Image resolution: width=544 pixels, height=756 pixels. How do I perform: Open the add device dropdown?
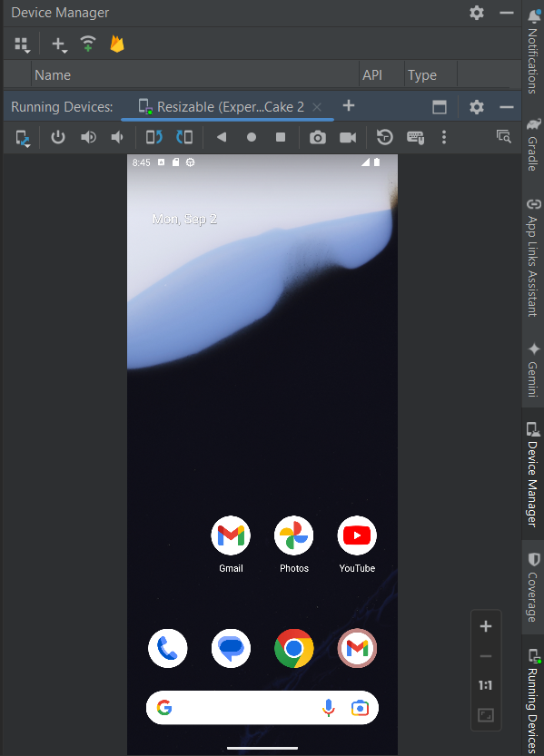point(59,44)
